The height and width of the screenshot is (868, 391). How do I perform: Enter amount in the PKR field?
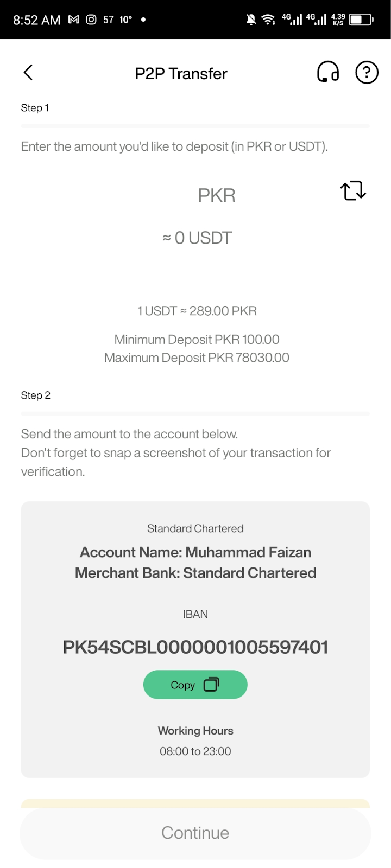(x=216, y=195)
